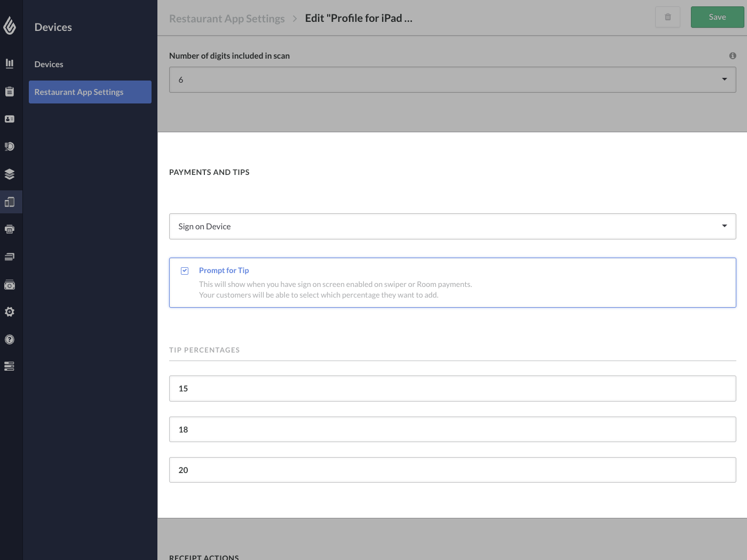
Task: Click the tip percentage field containing 20
Action: (x=452, y=470)
